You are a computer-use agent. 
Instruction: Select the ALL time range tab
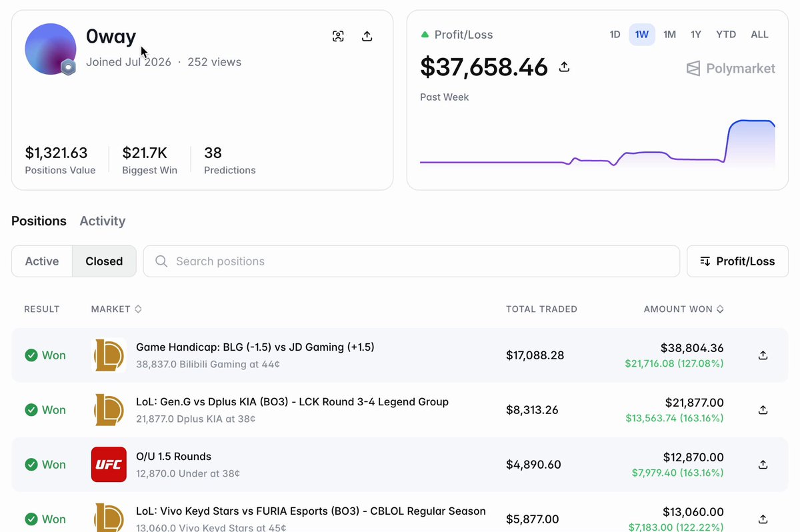pyautogui.click(x=759, y=35)
